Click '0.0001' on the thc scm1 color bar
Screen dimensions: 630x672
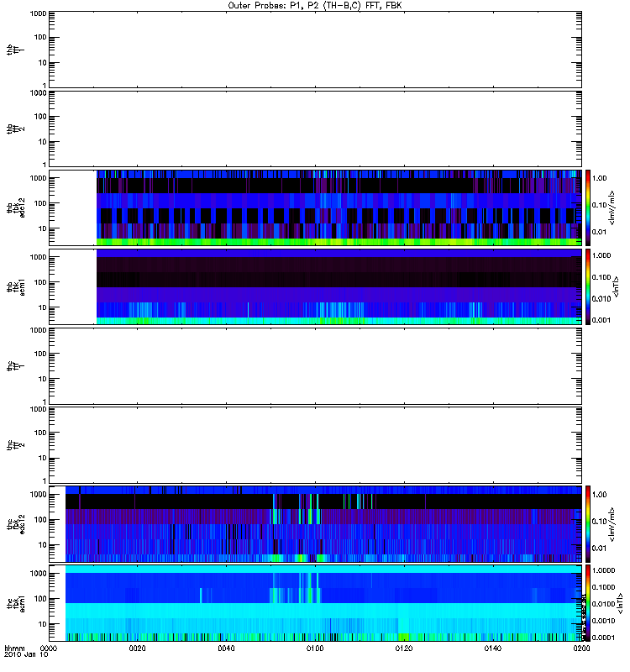[x=603, y=638]
